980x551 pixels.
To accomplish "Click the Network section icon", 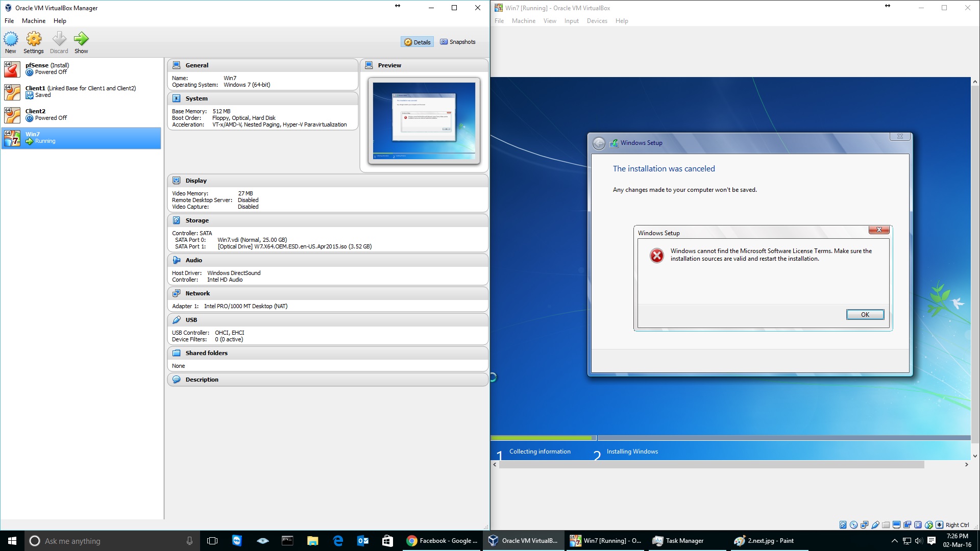I will (177, 293).
